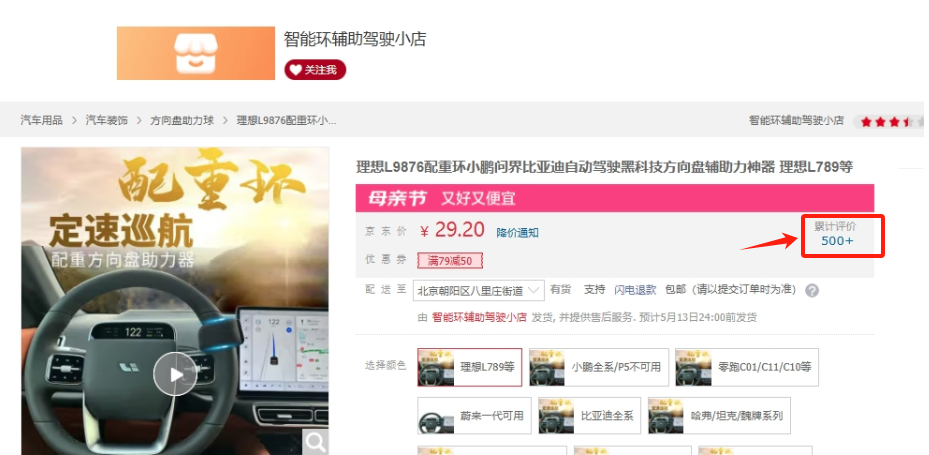929x455 pixels.
Task: Click the 降价通知 price alert link
Action: pyautogui.click(x=517, y=232)
